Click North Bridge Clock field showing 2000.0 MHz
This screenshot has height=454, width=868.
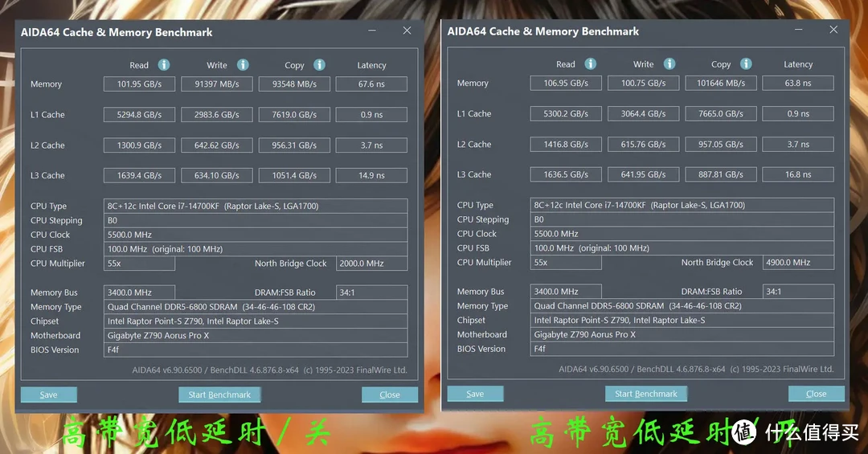pyautogui.click(x=371, y=264)
